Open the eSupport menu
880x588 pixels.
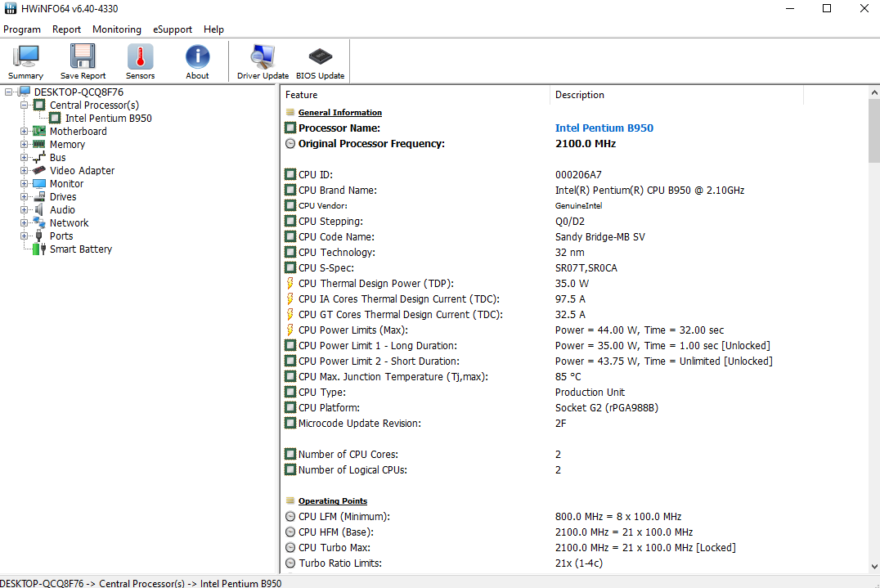point(173,29)
